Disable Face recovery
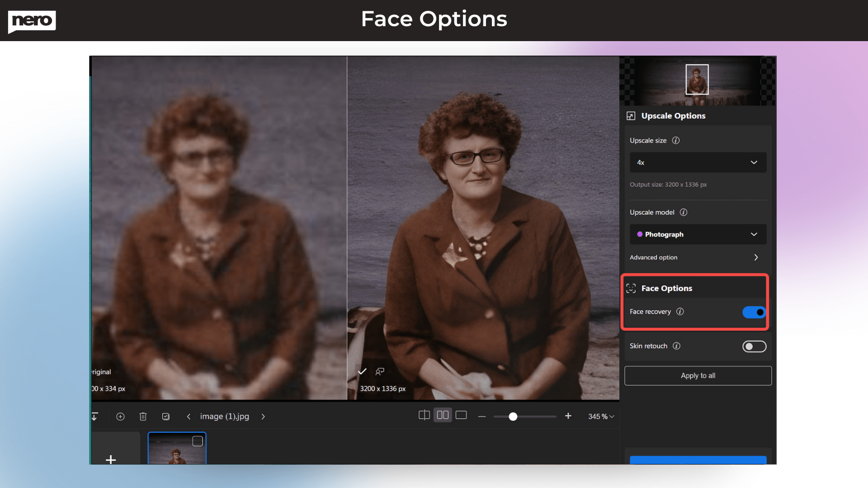This screenshot has height=488, width=868. (753, 312)
